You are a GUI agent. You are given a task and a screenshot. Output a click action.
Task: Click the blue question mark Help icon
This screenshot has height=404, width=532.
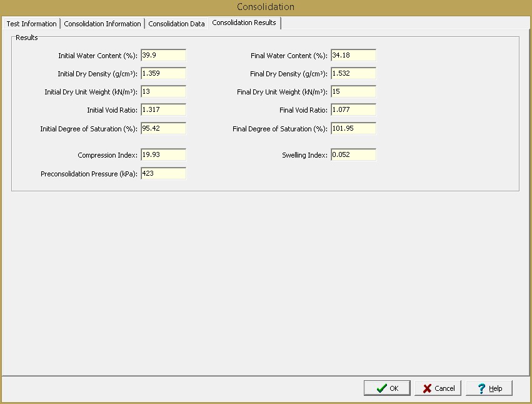coord(481,388)
